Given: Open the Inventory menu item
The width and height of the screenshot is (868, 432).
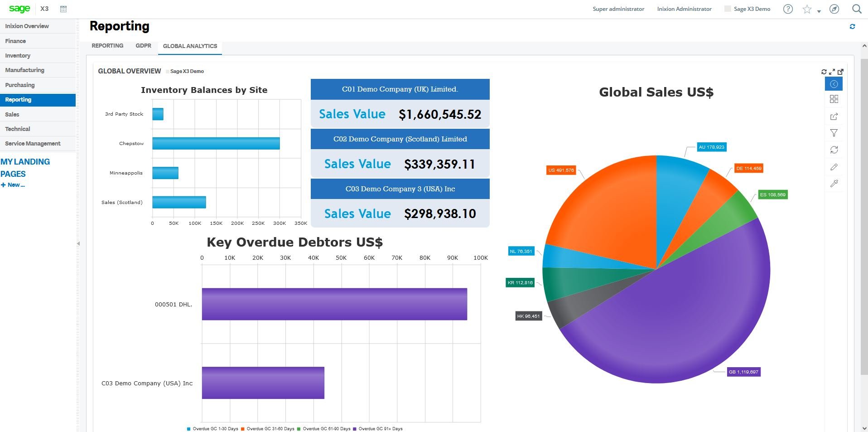Looking at the screenshot, I should pos(38,56).
